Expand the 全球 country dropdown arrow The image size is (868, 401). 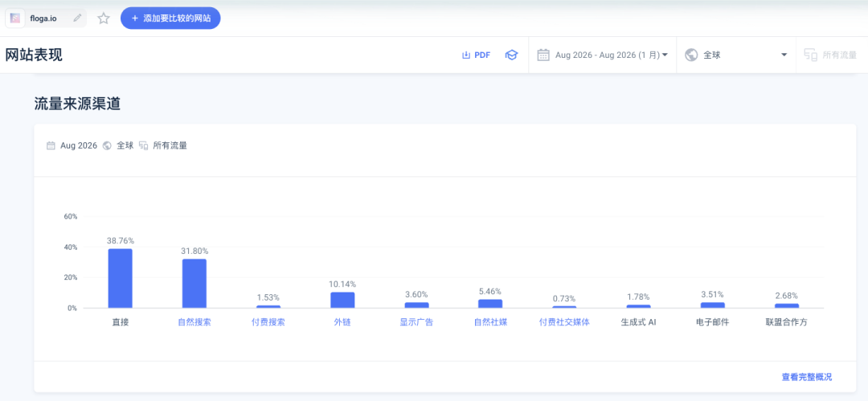[x=784, y=55]
